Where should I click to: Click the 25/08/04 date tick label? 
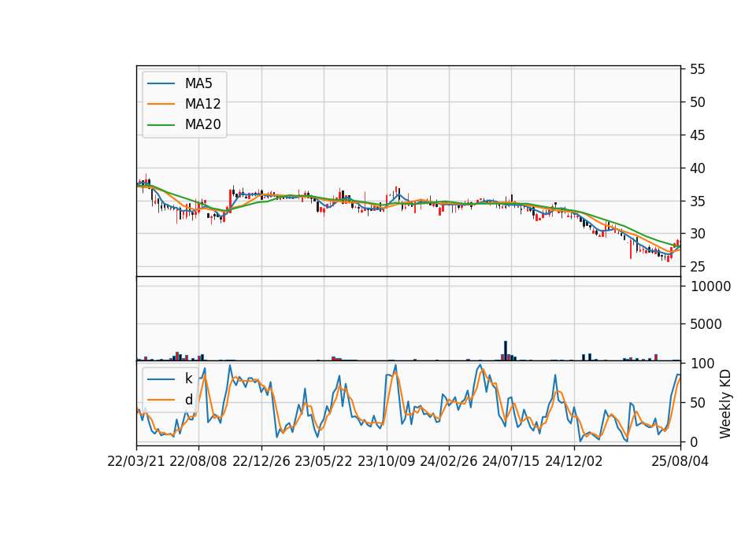(680, 462)
